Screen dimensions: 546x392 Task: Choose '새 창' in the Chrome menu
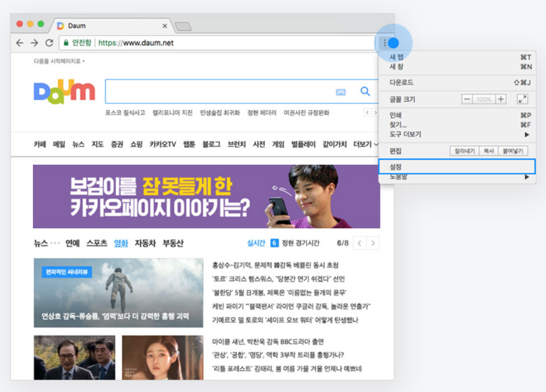(x=457, y=66)
